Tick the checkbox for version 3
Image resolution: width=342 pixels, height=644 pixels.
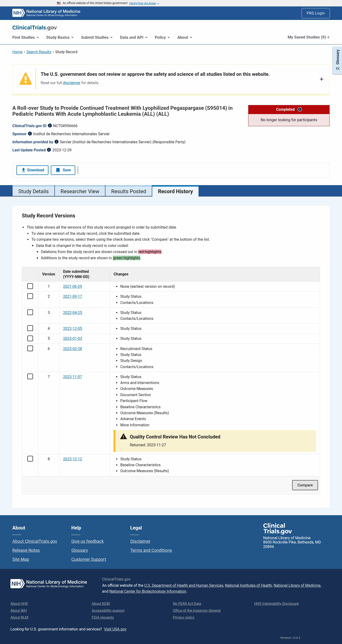coord(30,312)
